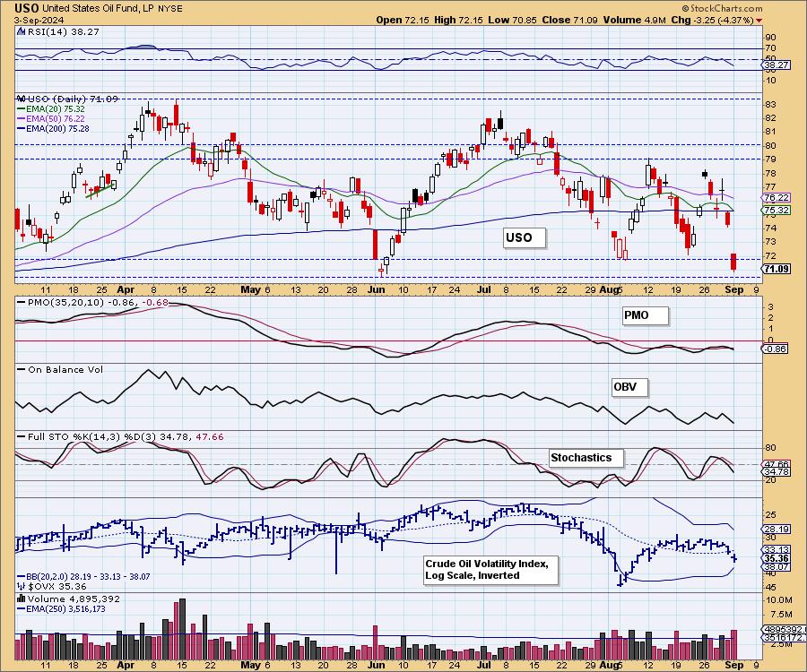Screen dimensions: 807x672
Task: Click the EMA(200) 75.28 legend entry
Action: (x=53, y=128)
